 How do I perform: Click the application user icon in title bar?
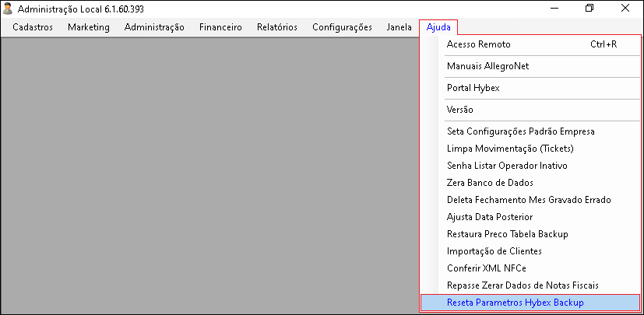pos(7,9)
